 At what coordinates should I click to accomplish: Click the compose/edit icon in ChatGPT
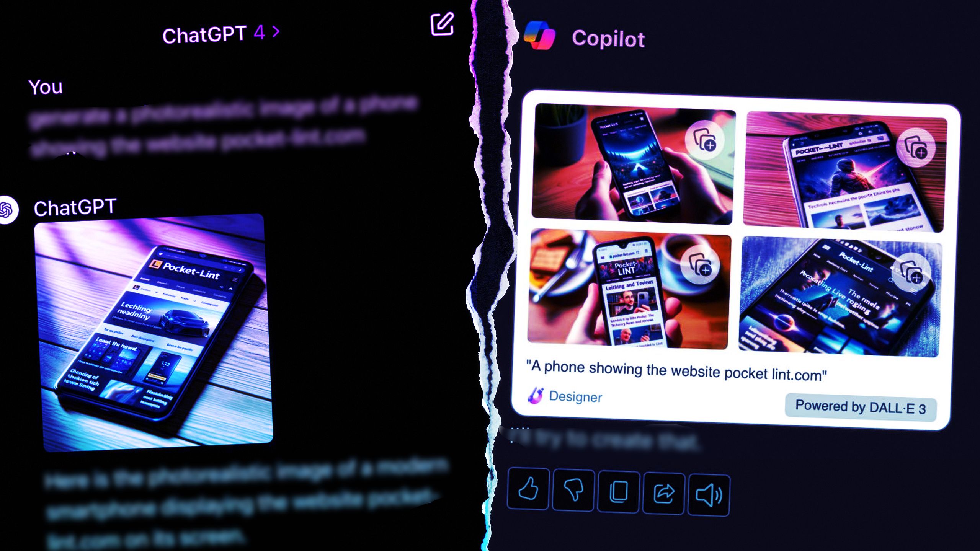[441, 24]
